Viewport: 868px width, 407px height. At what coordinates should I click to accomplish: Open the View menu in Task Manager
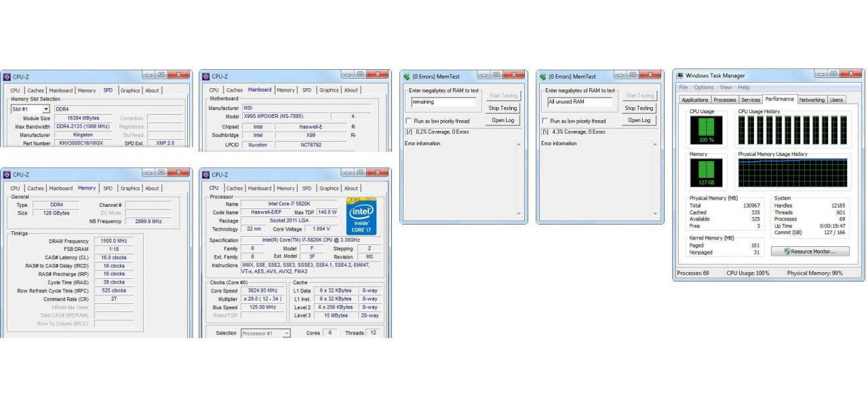726,88
